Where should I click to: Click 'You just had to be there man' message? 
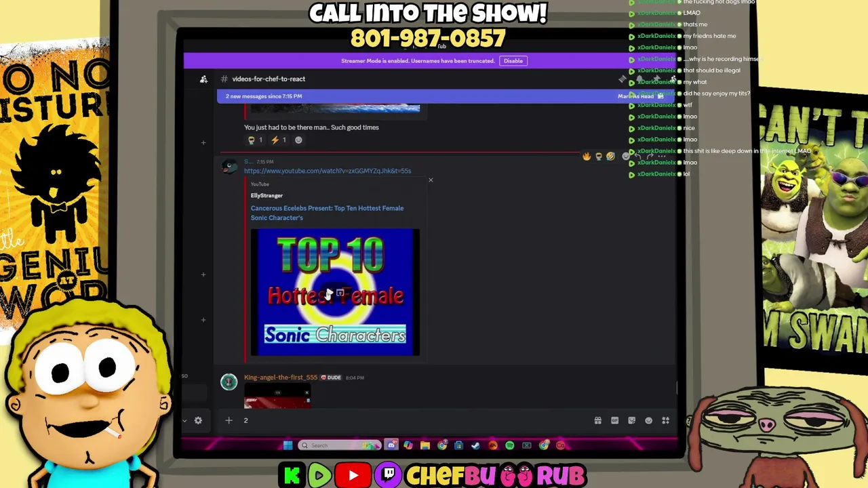point(311,127)
